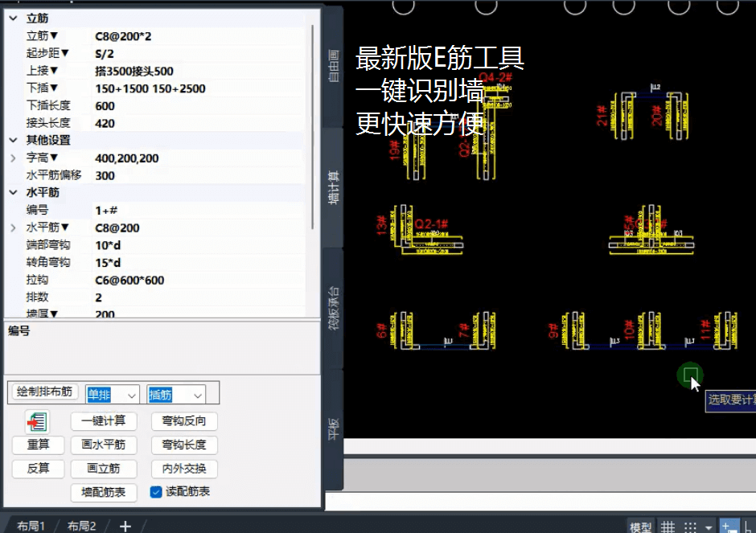Click the blue dynamic input status icon
The image size is (756, 533).
(x=729, y=527)
